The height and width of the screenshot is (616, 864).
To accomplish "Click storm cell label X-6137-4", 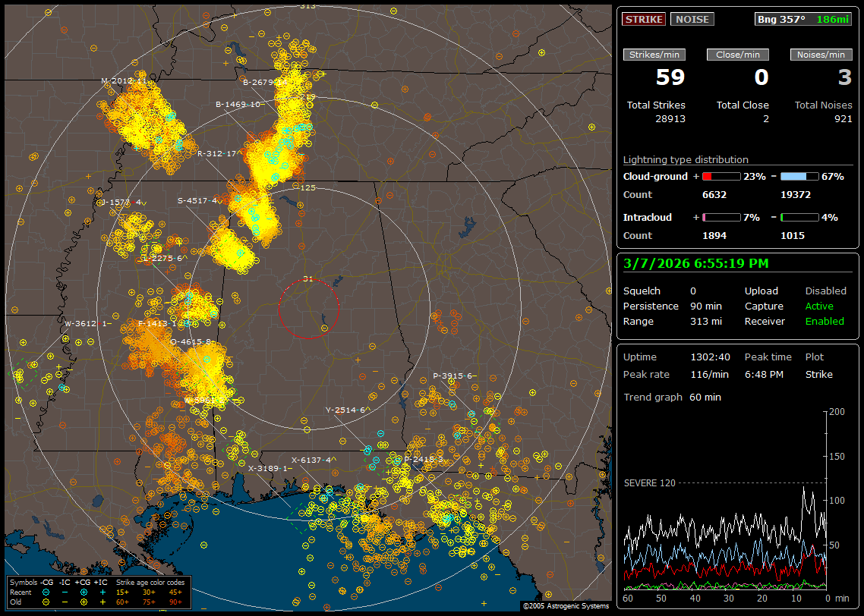I will coord(312,460).
